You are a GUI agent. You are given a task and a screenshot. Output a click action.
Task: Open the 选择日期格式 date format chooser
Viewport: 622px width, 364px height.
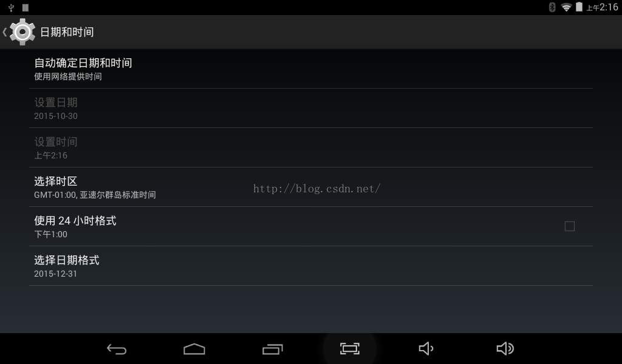(311, 266)
